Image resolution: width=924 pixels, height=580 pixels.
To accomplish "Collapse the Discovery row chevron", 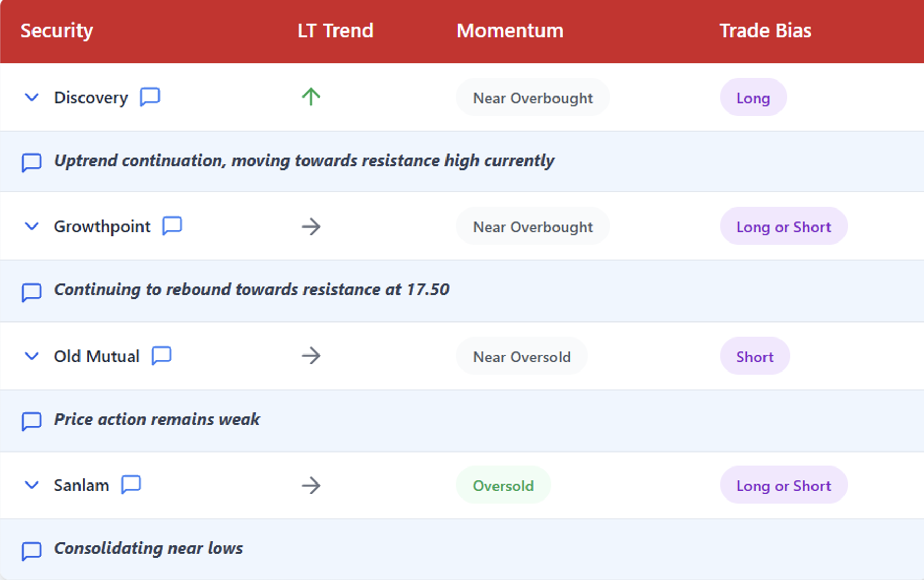I will click(x=32, y=97).
